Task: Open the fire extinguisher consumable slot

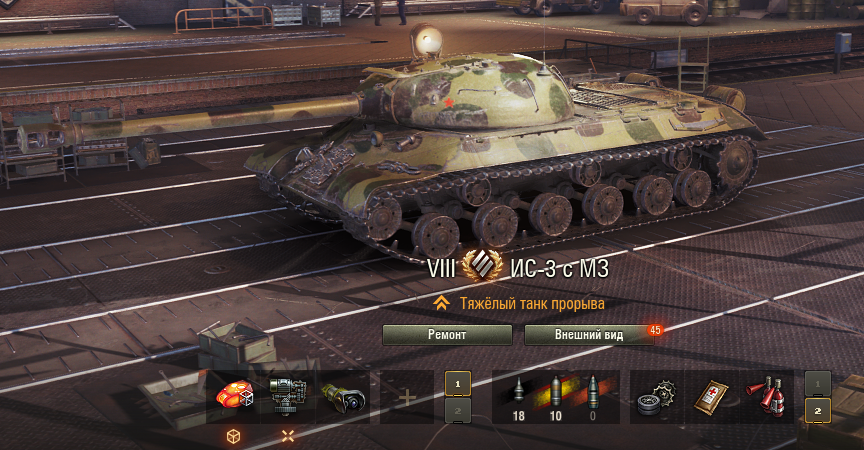Action: [x=766, y=397]
